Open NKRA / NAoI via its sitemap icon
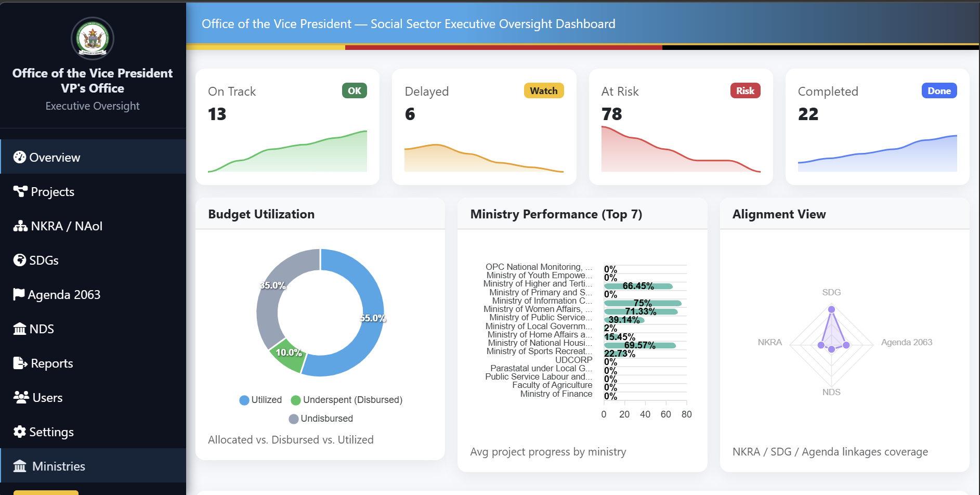Image resolution: width=980 pixels, height=495 pixels. click(19, 226)
